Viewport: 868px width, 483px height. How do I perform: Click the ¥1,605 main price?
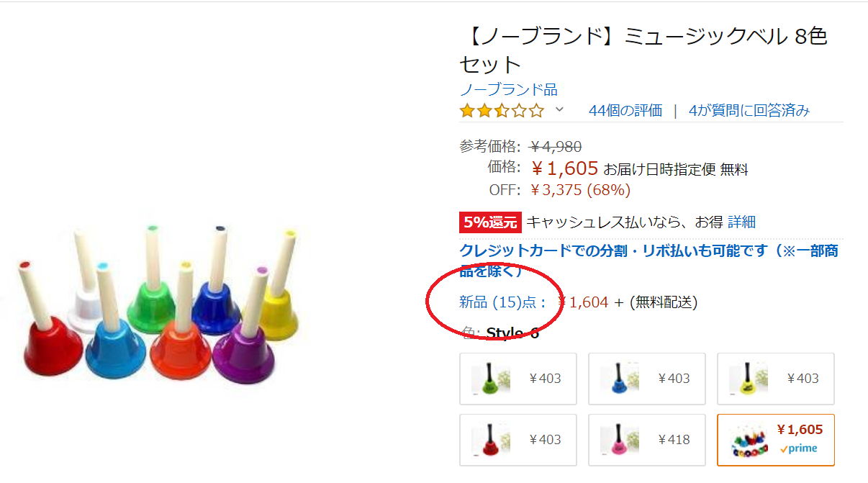565,168
